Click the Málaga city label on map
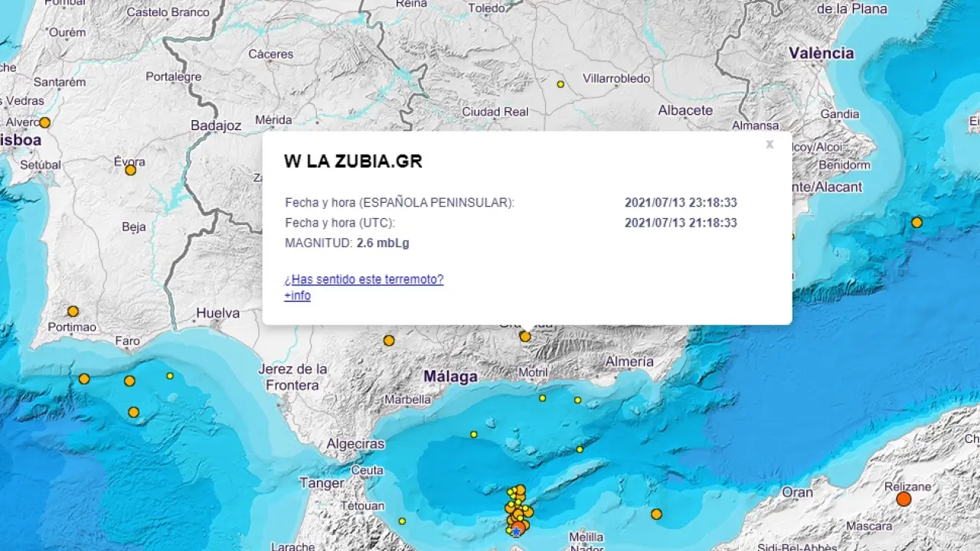 450,377
